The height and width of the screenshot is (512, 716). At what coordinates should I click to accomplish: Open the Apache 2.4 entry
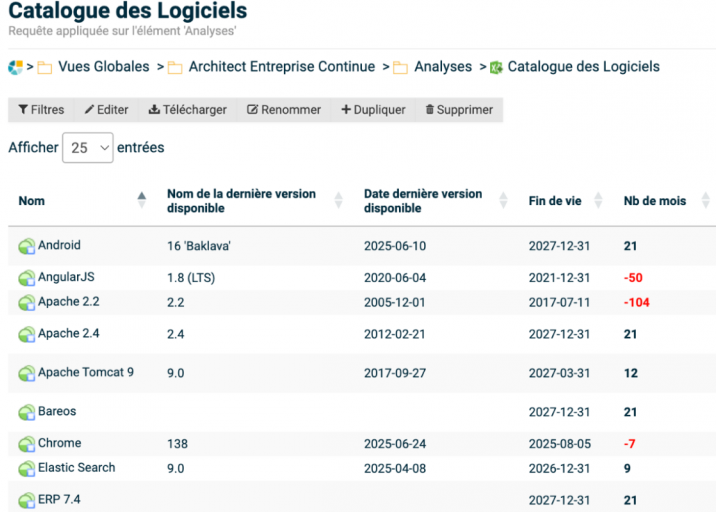tap(68, 334)
